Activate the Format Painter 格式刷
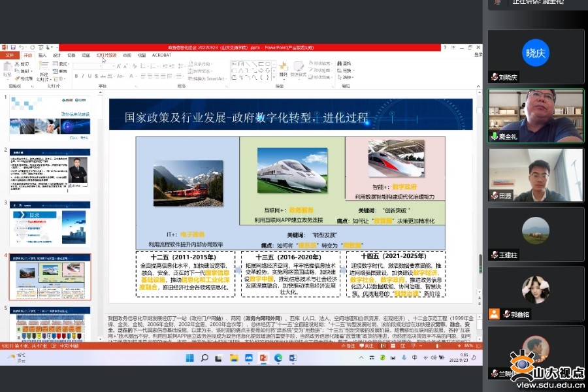The height and width of the screenshot is (392, 588). pyautogui.click(x=24, y=79)
